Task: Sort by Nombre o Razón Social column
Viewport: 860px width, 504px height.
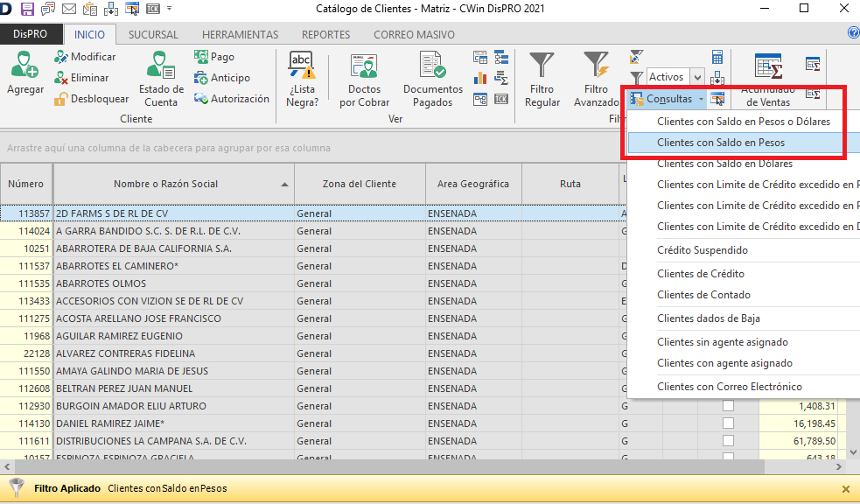Action: [165, 184]
